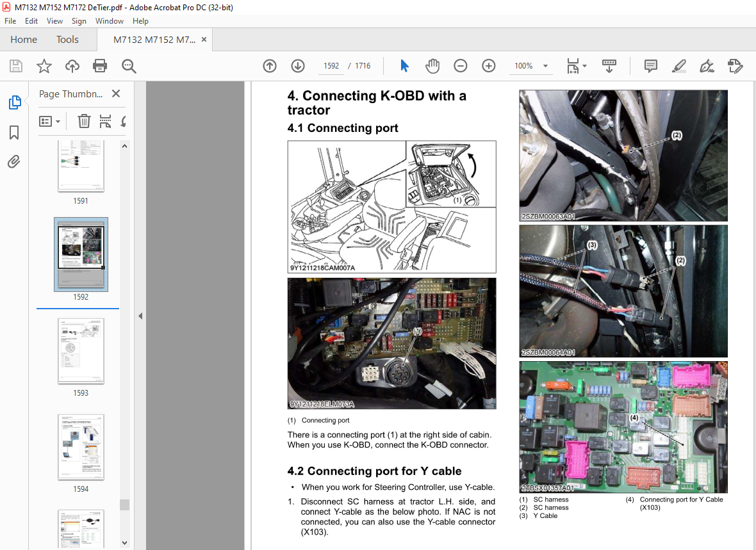The height and width of the screenshot is (550, 756).
Task: Open the Window menu
Action: pos(110,21)
